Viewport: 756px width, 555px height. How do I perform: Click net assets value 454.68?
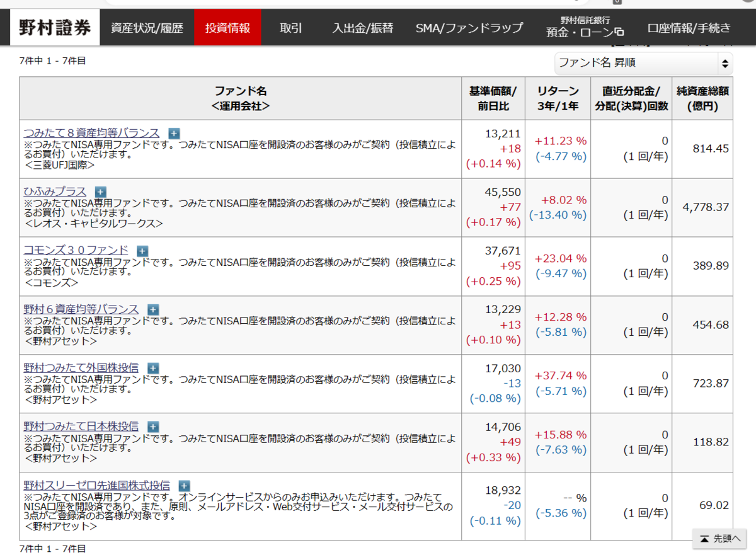click(x=711, y=324)
